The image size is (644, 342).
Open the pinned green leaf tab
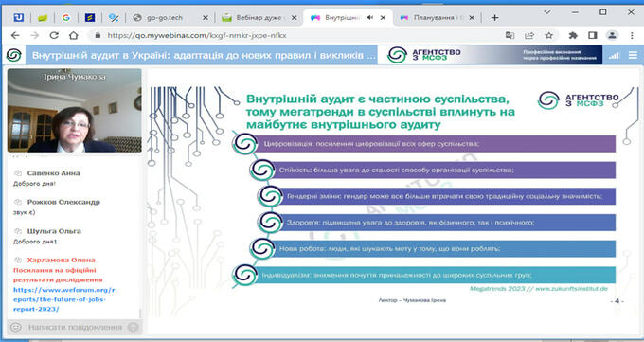43,18
